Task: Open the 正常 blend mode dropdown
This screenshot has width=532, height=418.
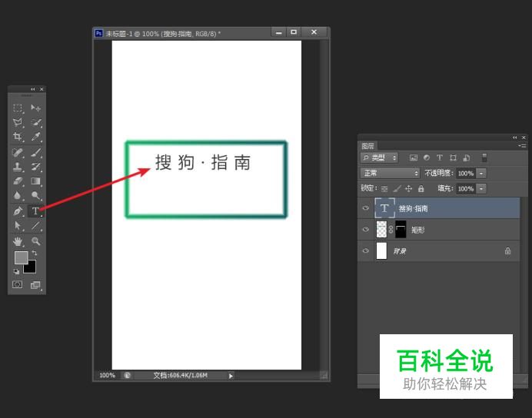Action: [391, 173]
